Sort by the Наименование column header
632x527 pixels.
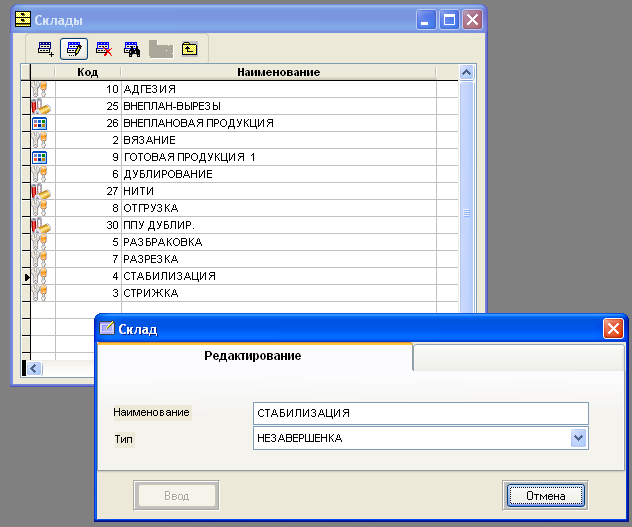(x=279, y=72)
